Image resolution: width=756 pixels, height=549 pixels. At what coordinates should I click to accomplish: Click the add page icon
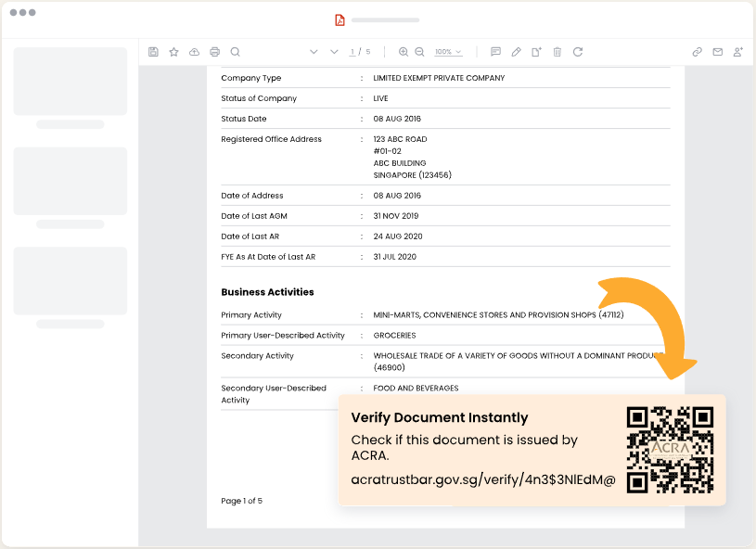click(536, 52)
